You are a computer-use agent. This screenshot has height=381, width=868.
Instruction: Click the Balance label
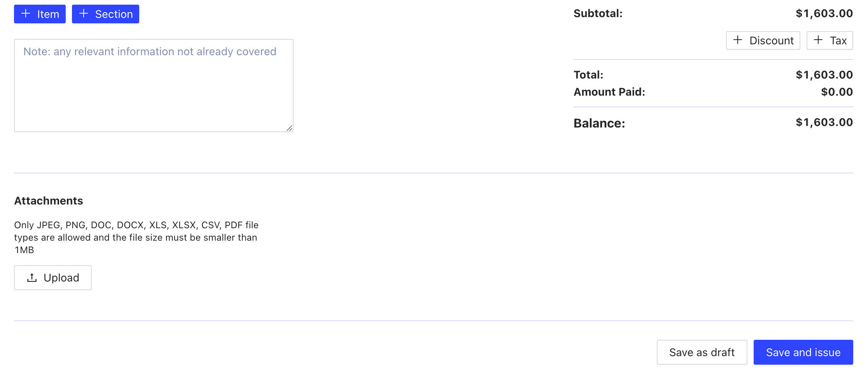599,123
